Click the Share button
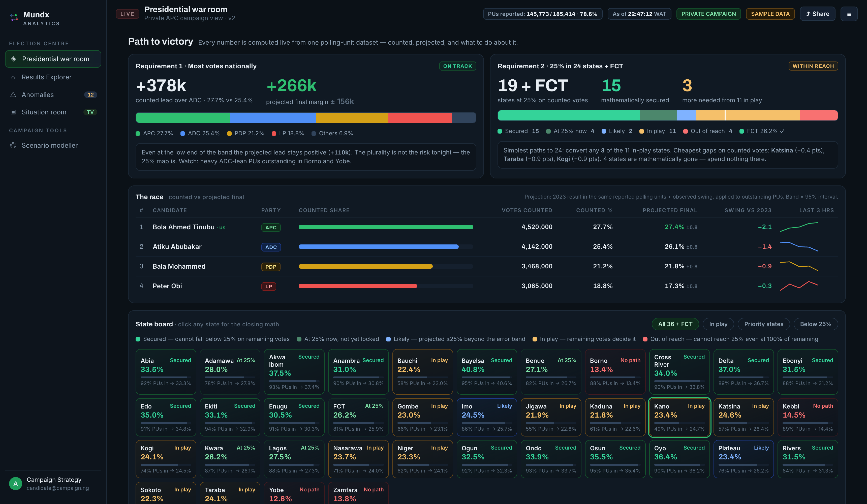867x504 pixels. pos(817,14)
